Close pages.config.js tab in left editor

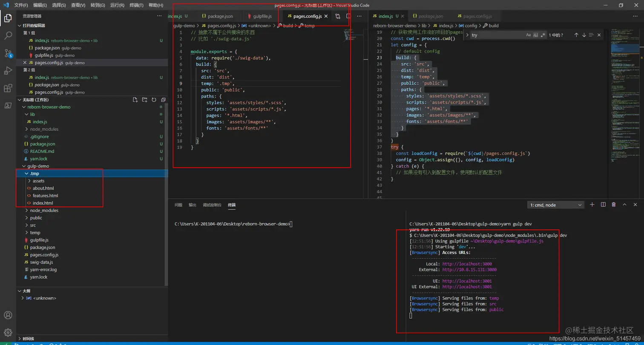326,16
